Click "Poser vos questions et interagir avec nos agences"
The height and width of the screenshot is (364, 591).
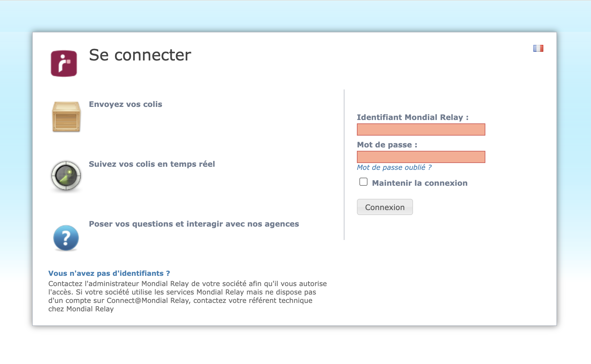coord(194,224)
